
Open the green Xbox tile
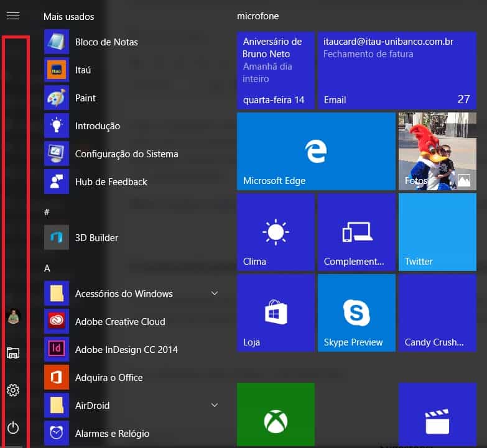point(276,415)
